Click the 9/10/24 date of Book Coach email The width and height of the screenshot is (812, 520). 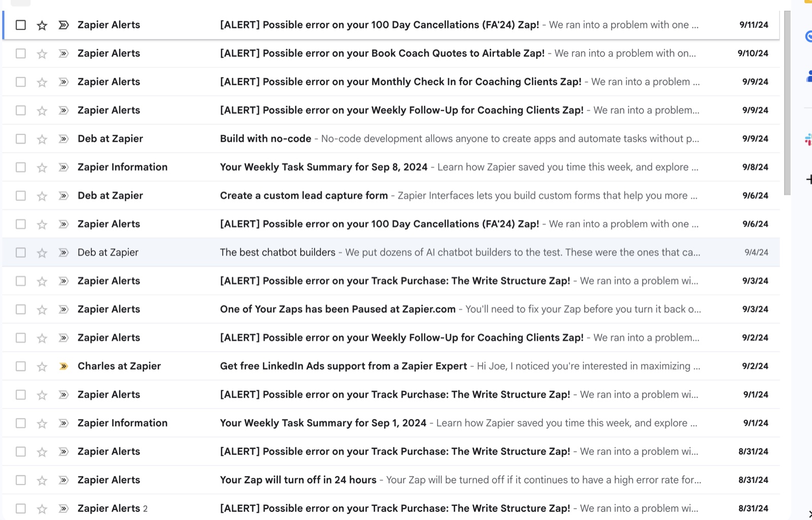tap(753, 53)
